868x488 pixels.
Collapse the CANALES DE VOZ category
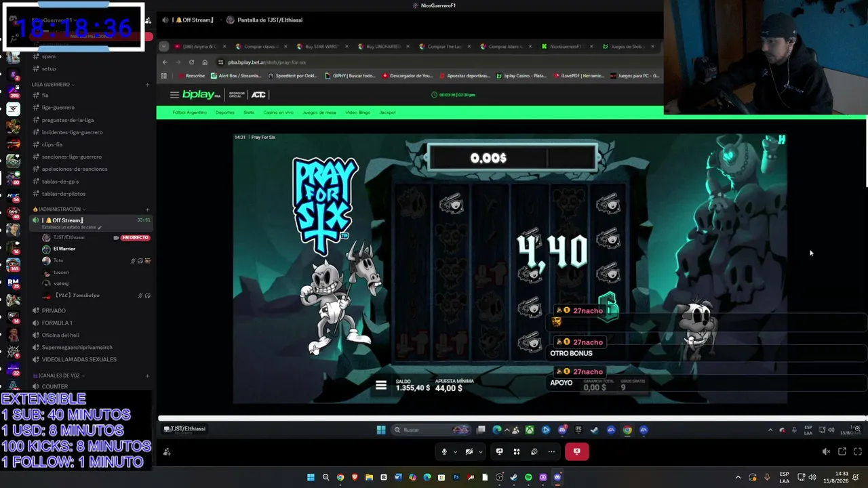[58, 375]
